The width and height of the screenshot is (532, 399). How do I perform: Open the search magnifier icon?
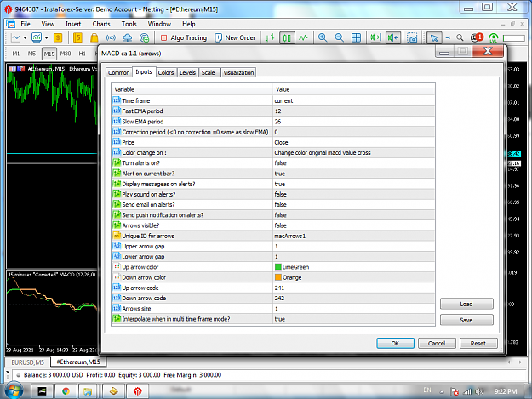[x=460, y=37]
